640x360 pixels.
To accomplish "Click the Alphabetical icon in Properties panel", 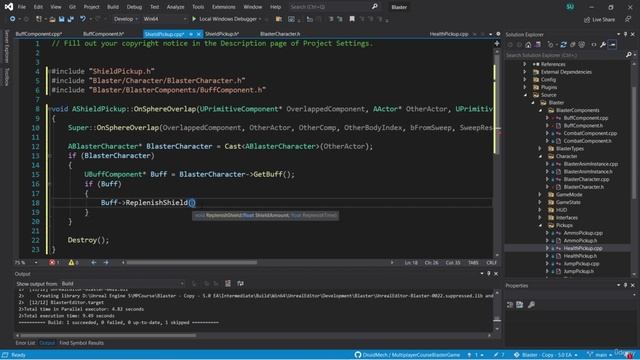I will coord(520,304).
